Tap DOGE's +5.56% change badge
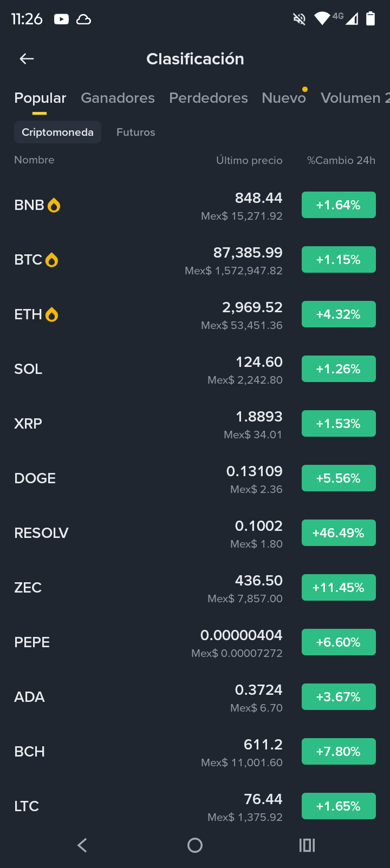 coord(339,478)
